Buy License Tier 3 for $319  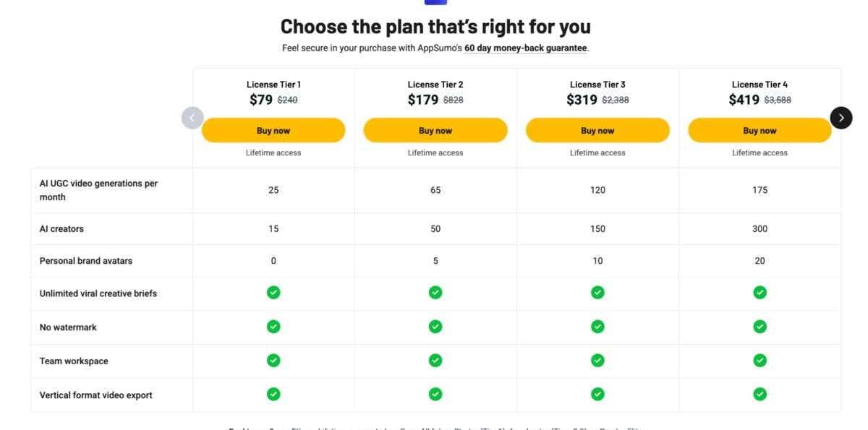pos(597,130)
